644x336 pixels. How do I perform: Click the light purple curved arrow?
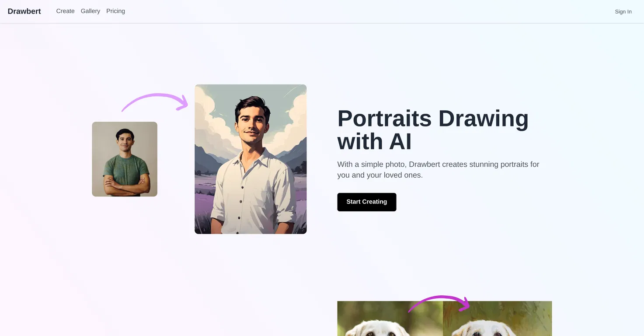pyautogui.click(x=155, y=102)
